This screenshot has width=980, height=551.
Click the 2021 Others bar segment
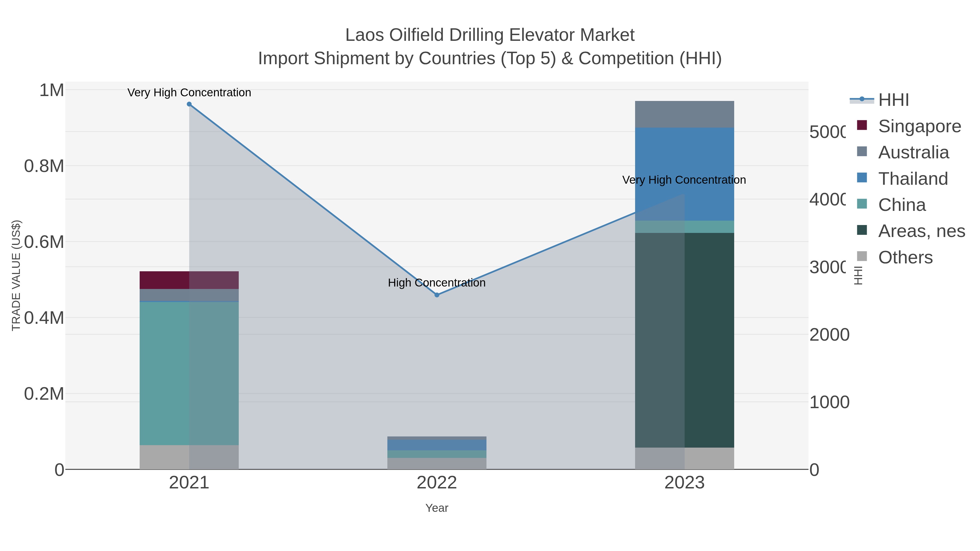pos(189,457)
